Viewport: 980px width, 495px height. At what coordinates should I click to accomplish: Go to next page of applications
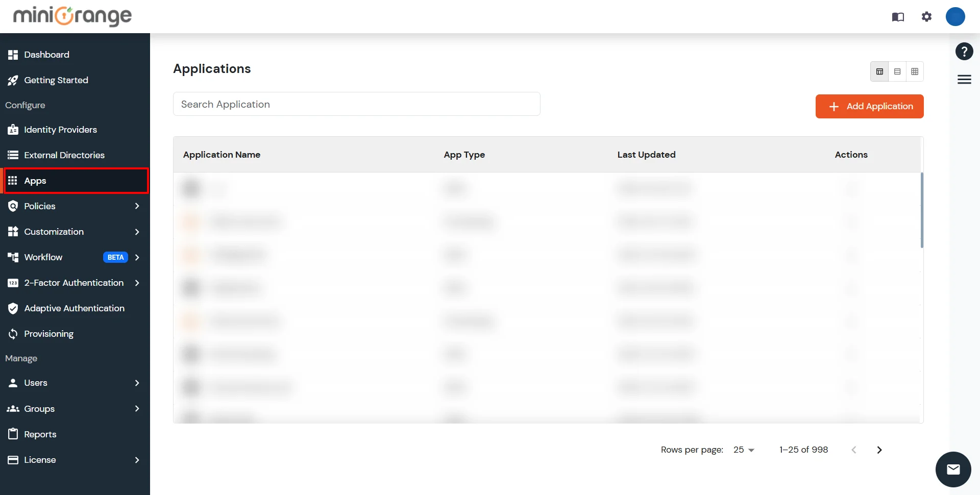point(879,450)
